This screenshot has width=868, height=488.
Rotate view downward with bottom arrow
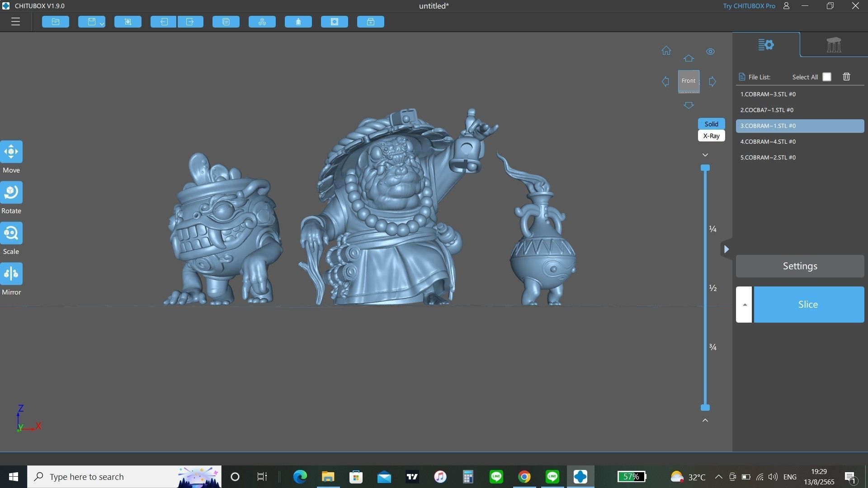pyautogui.click(x=689, y=105)
